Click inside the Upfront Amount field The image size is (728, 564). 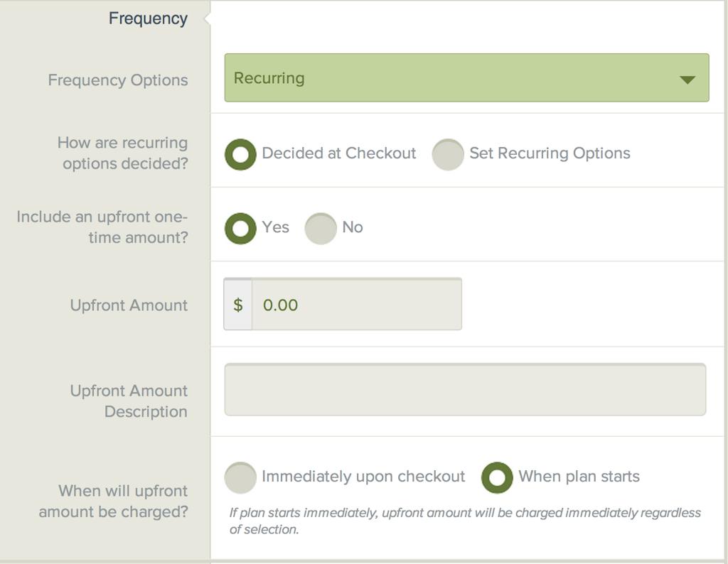click(355, 305)
